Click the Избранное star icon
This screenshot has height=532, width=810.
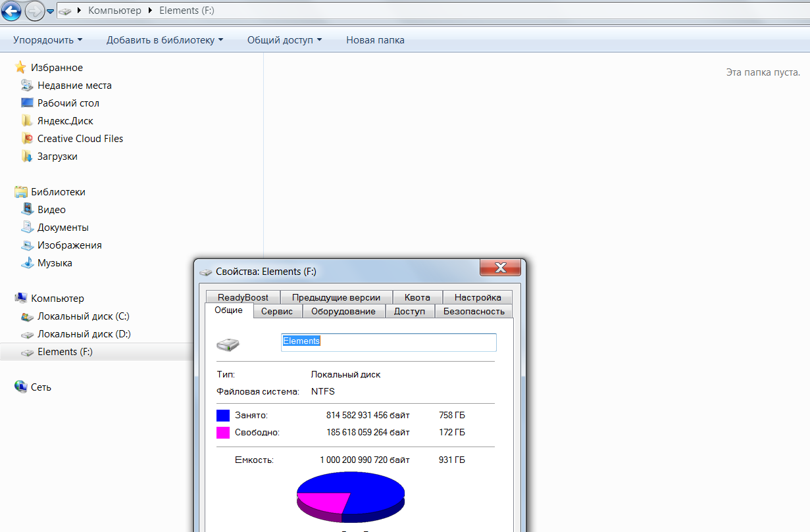pos(21,68)
